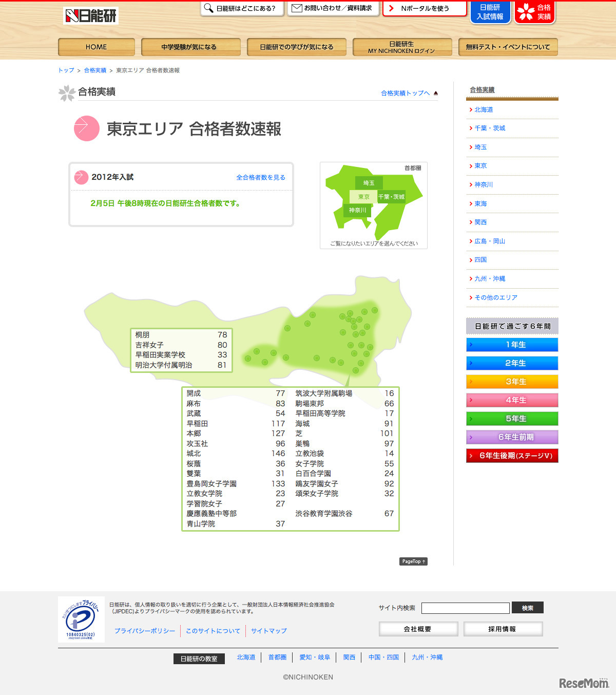Click the pink arrow circle beside 東京エリア
Viewport: 616px width, 695px height.
(86, 128)
